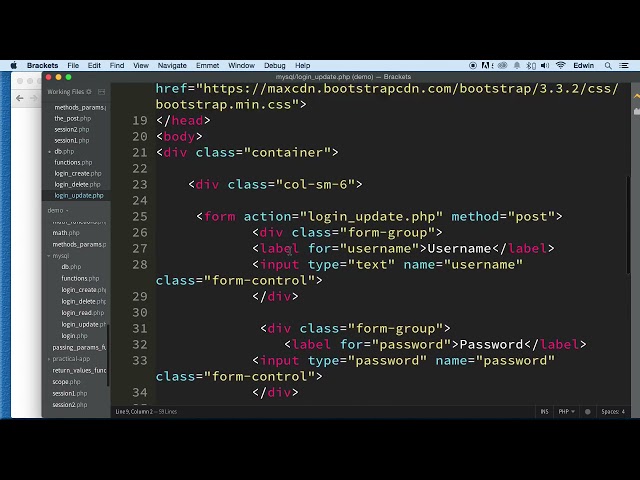
Task: Click the volume speaker icon in menu bar
Action: coord(545,66)
